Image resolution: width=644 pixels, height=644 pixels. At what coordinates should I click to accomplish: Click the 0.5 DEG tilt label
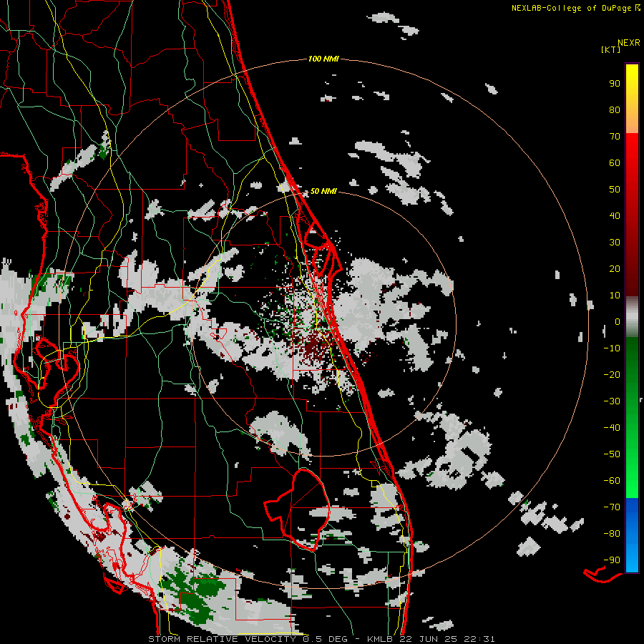pyautogui.click(x=326, y=639)
